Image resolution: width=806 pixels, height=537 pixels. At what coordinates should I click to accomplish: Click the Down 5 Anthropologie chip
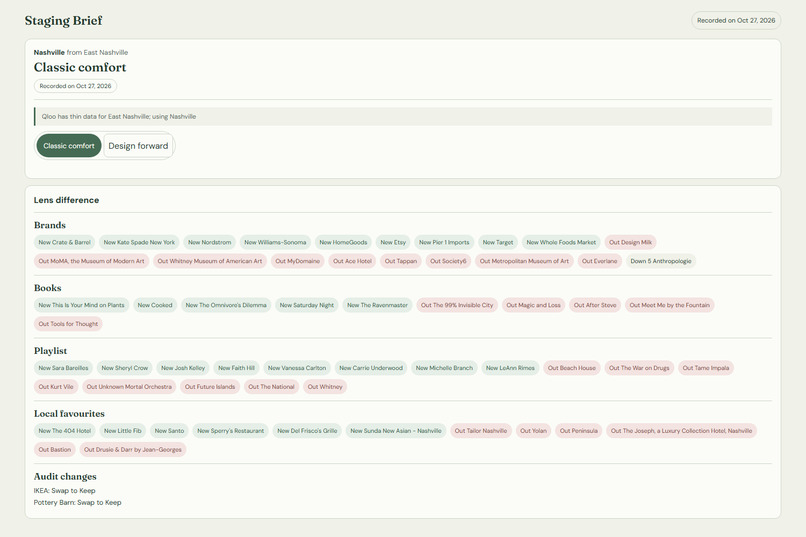(661, 261)
